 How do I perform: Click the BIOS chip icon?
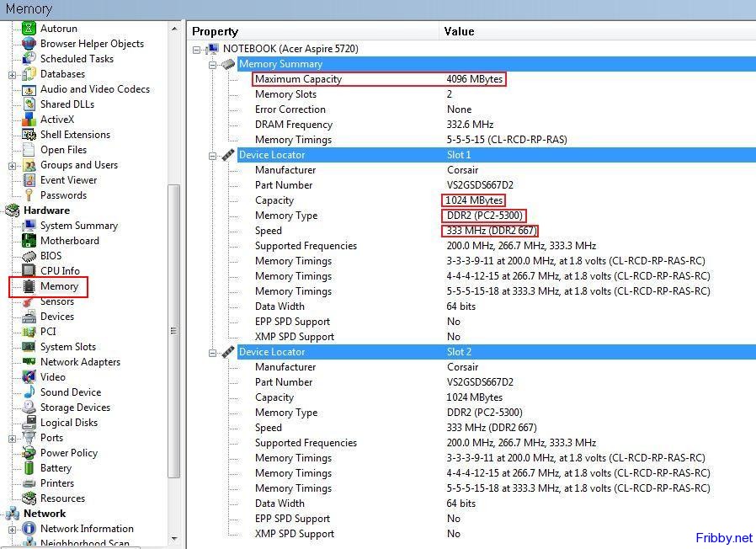[29, 256]
